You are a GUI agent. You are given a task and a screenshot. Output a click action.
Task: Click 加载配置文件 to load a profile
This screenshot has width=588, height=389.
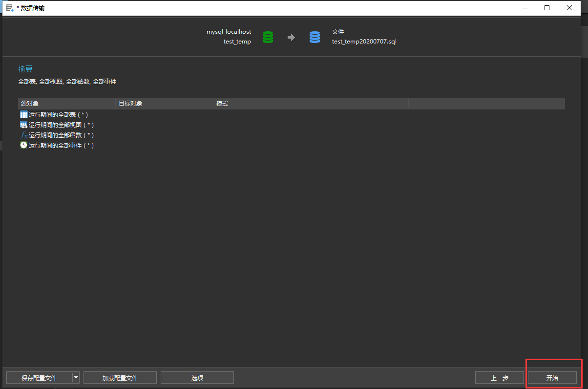coord(120,377)
